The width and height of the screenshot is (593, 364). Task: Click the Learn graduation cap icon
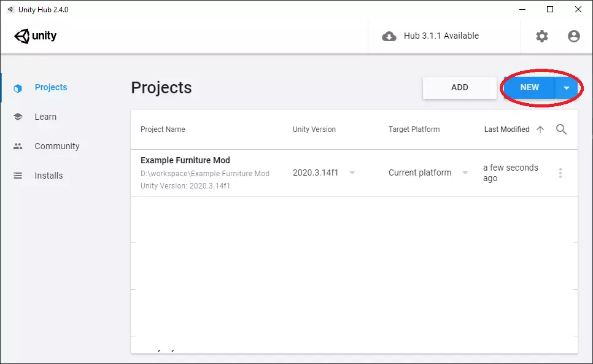tap(18, 117)
